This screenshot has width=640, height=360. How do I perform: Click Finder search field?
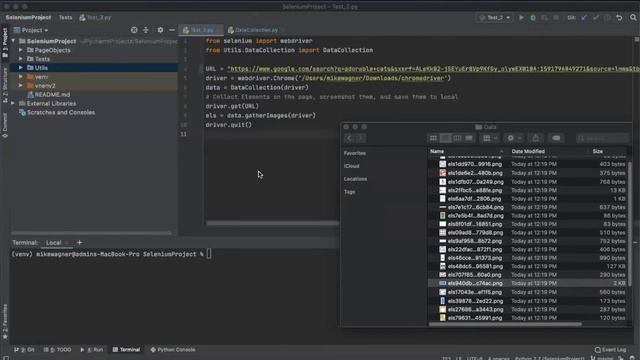[602, 138]
